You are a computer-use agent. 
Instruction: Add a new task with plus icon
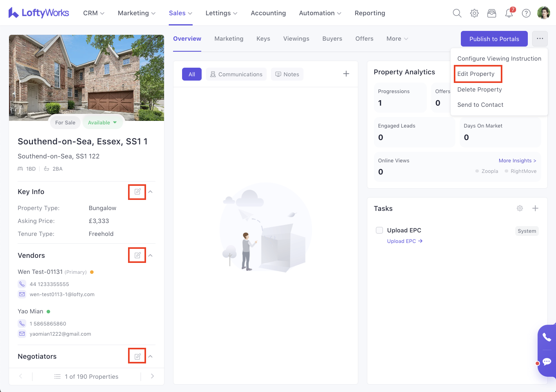tap(535, 209)
